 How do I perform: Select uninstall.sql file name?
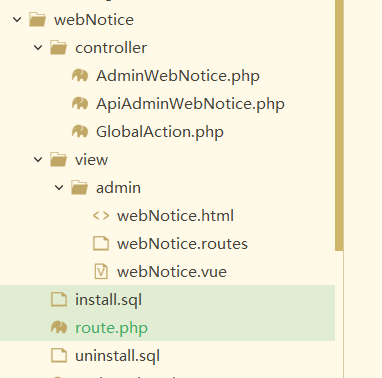[x=118, y=356]
